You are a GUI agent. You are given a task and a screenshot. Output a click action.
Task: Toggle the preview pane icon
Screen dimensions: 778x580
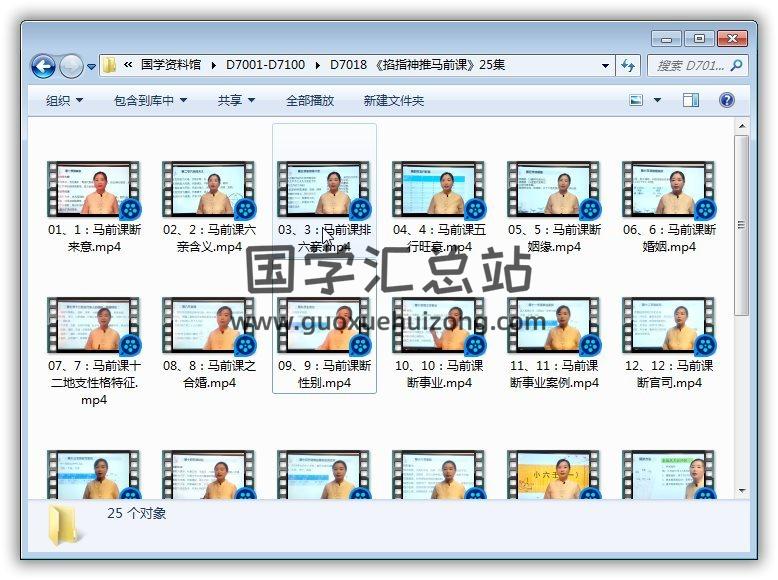691,100
